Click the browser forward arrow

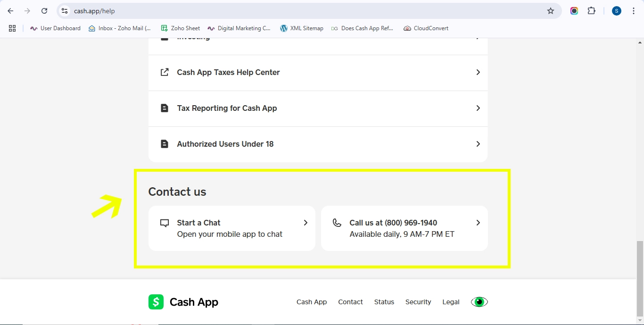27,11
